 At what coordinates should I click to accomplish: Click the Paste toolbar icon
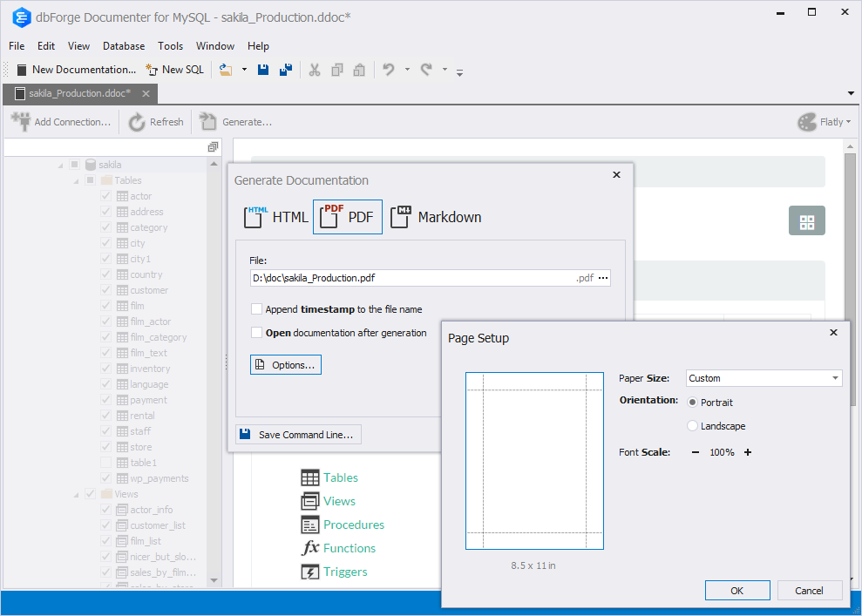point(359,70)
